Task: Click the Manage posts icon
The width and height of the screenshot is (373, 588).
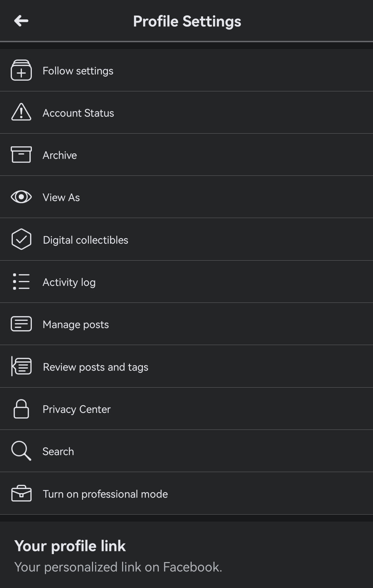Action: pos(21,324)
